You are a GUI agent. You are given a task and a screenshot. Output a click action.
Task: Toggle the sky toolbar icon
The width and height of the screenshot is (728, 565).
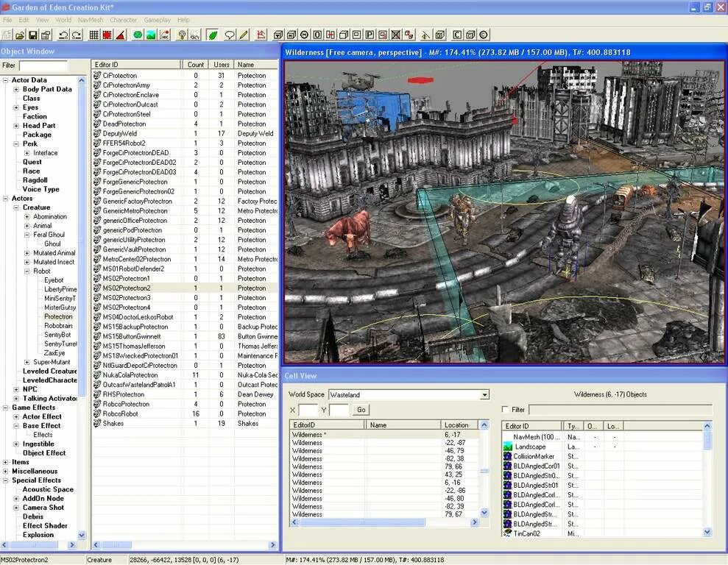point(195,35)
